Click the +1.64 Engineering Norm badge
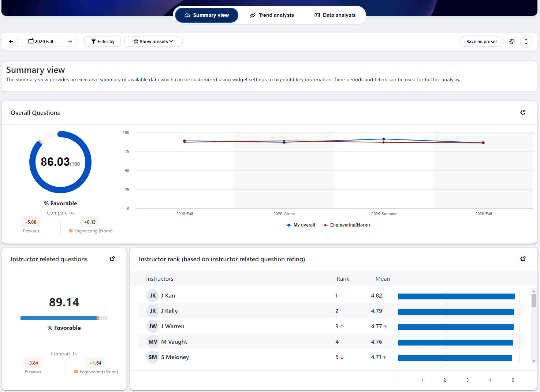The image size is (540, 392). [x=95, y=363]
